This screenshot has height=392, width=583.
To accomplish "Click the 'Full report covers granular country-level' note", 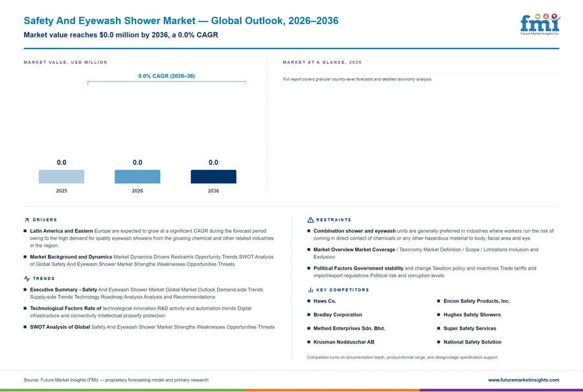I will [x=358, y=79].
